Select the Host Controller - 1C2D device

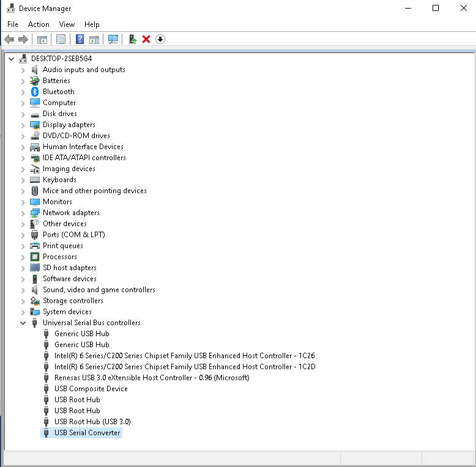185,367
